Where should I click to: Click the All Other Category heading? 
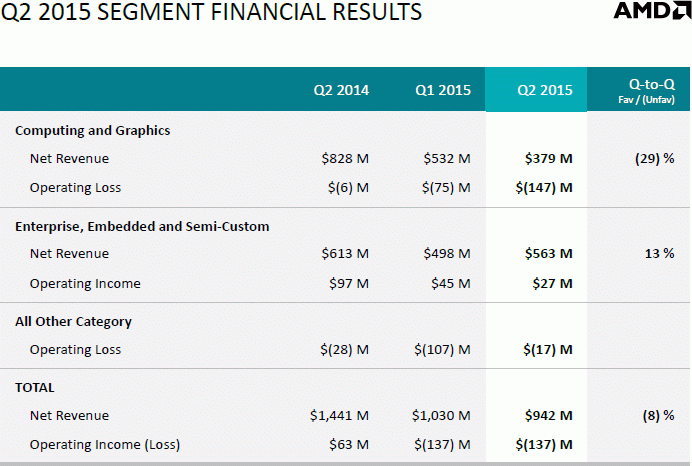coord(73,322)
